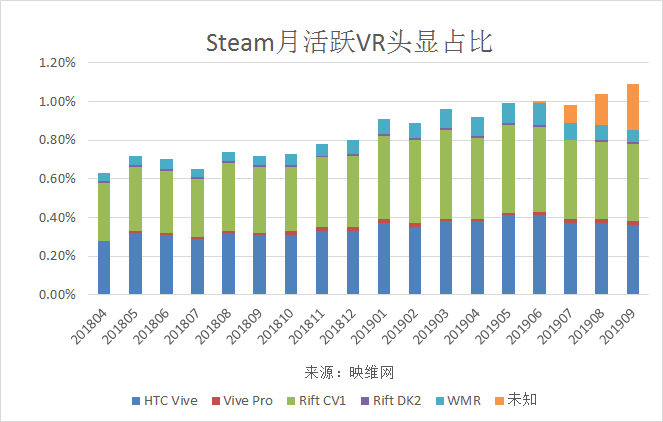Image resolution: width=663 pixels, height=422 pixels.
Task: Click the 0.00% y-axis label
Action: (57, 295)
